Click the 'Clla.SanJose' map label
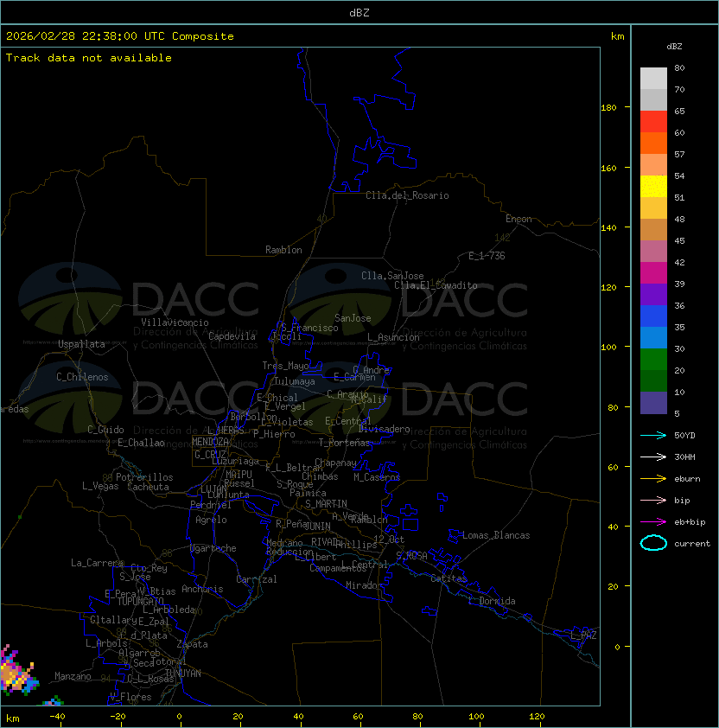 [392, 276]
